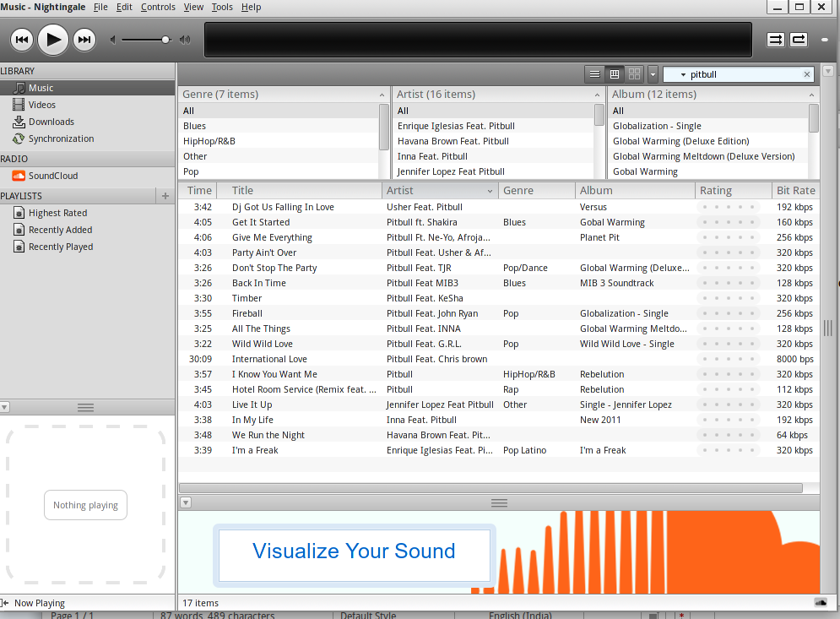This screenshot has width=840, height=619.
Task: Open the Recently Played playlist
Action: [87, 247]
